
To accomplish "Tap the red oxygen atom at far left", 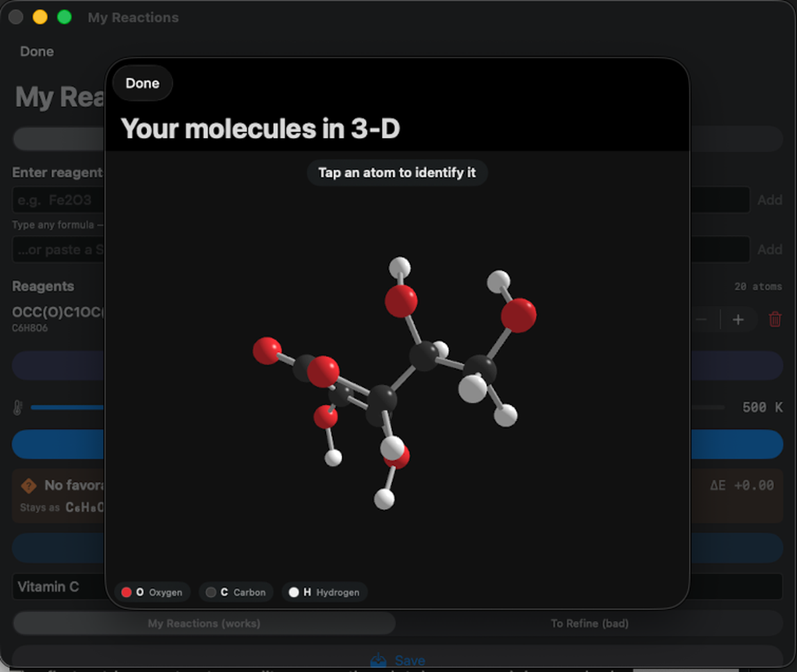I will (267, 350).
